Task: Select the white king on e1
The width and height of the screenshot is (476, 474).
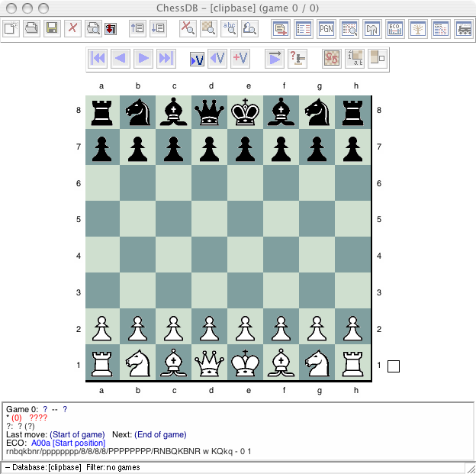Action: pos(246,363)
